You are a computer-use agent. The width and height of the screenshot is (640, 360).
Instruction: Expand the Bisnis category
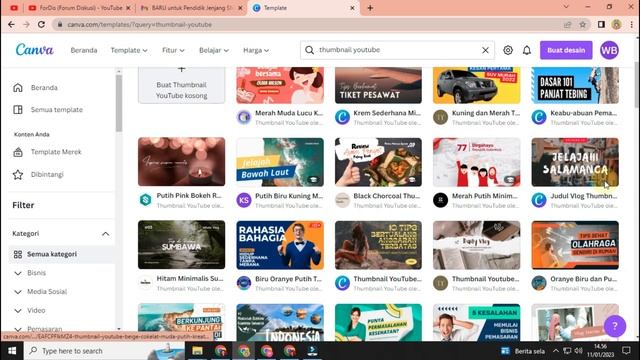[x=18, y=273]
